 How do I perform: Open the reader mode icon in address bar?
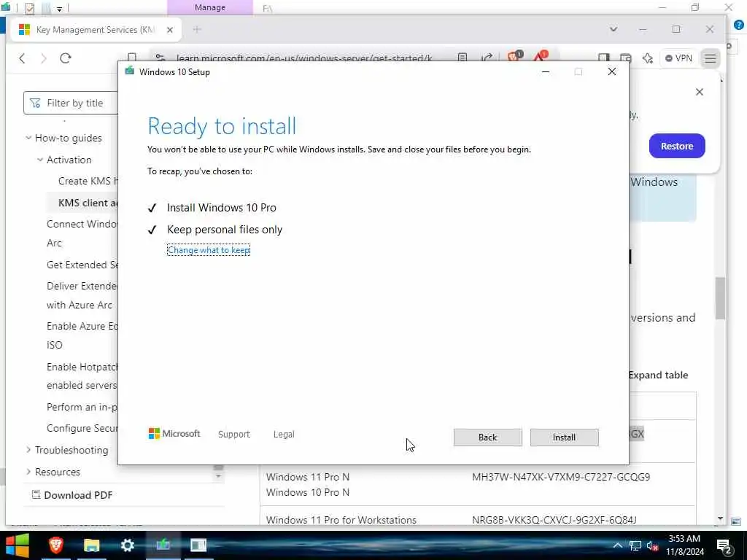pos(462,58)
